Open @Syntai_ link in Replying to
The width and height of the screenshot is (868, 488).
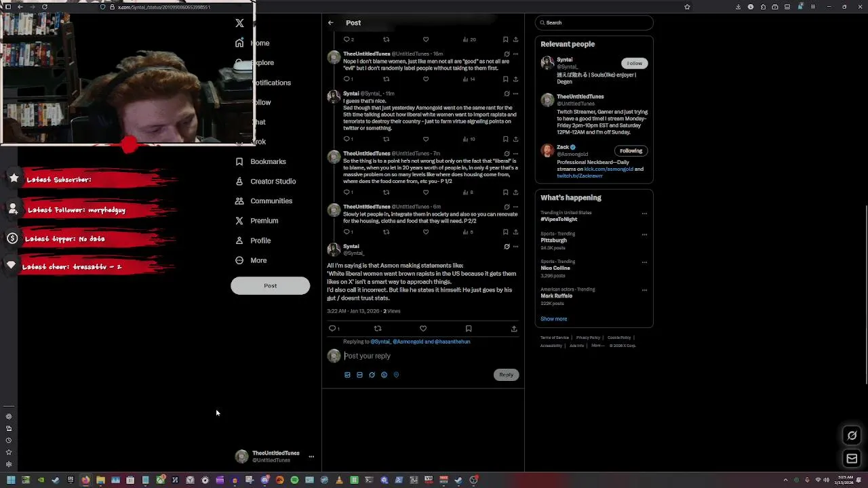pyautogui.click(x=380, y=342)
